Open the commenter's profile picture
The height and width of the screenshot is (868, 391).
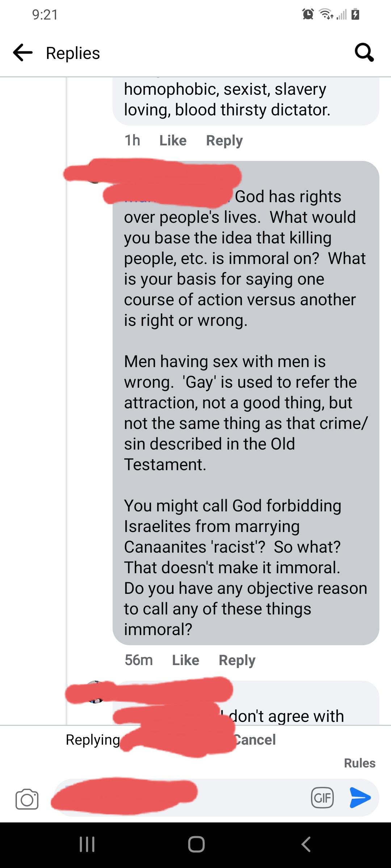click(x=92, y=177)
